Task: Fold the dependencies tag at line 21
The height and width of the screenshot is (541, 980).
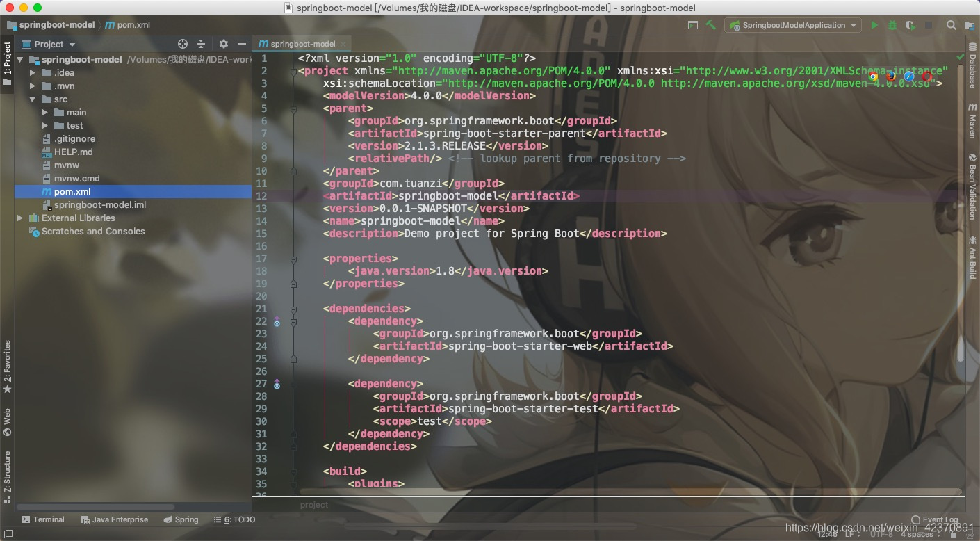Action: pos(293,309)
